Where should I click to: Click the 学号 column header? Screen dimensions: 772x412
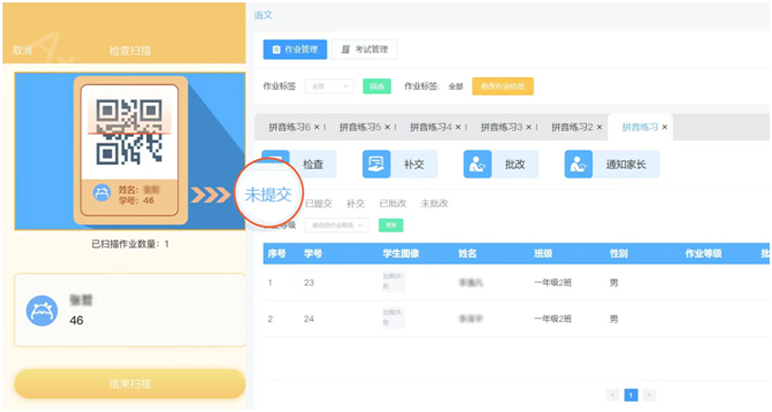(313, 254)
